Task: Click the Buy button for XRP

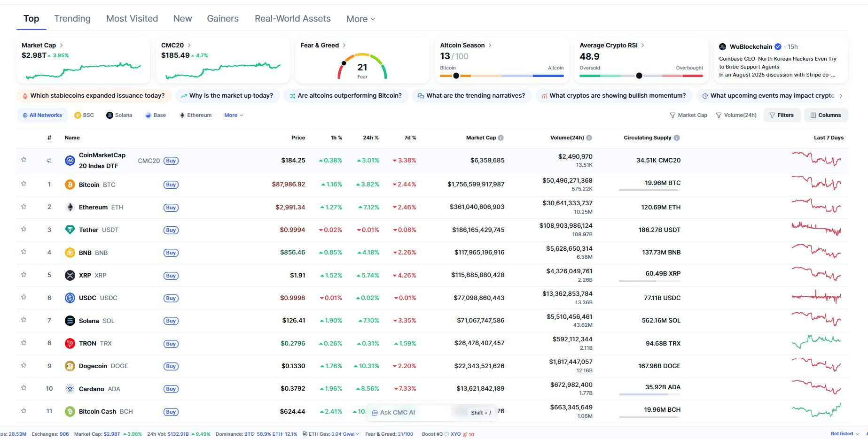Action: (171, 276)
